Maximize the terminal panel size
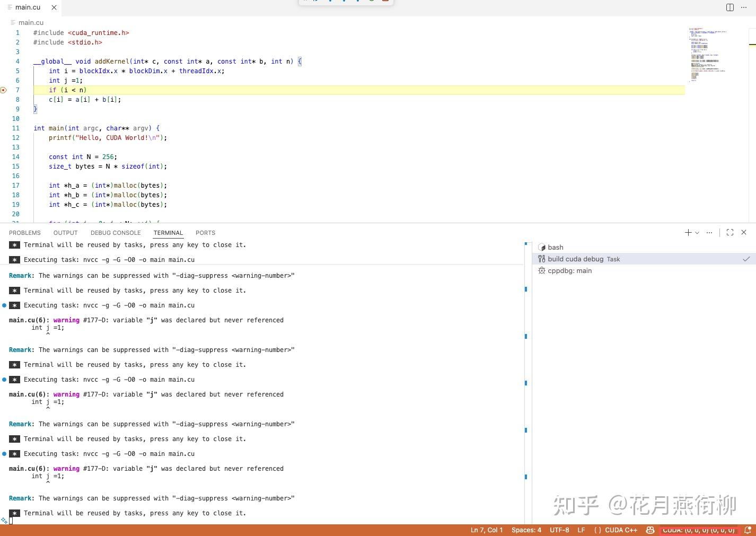The width and height of the screenshot is (756, 536). pos(730,233)
